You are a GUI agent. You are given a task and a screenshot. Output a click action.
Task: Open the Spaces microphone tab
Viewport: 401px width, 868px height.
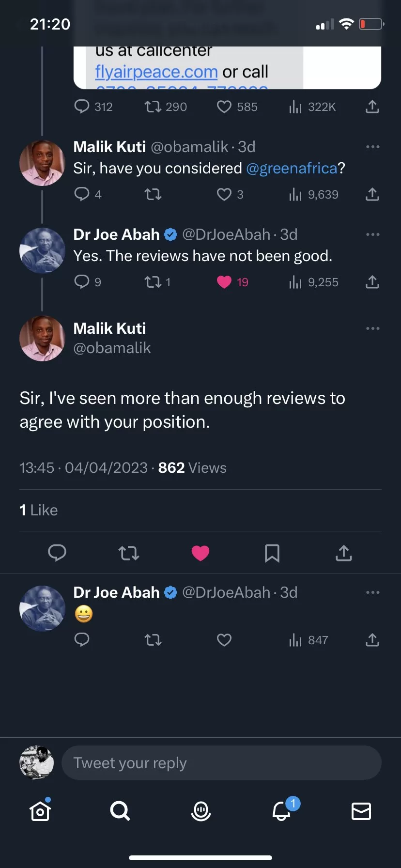pyautogui.click(x=200, y=811)
